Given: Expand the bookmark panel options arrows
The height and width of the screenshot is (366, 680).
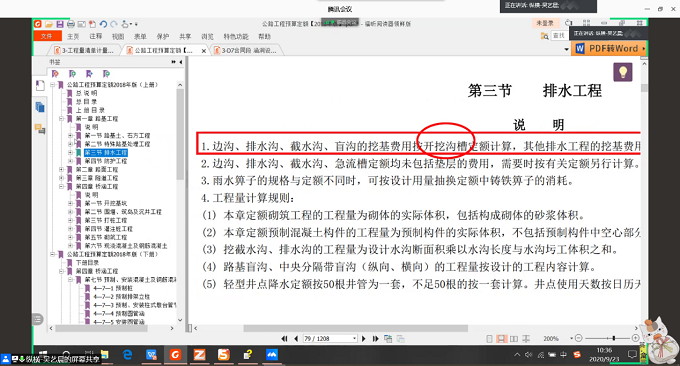Looking at the screenshot, I should pos(173,62).
